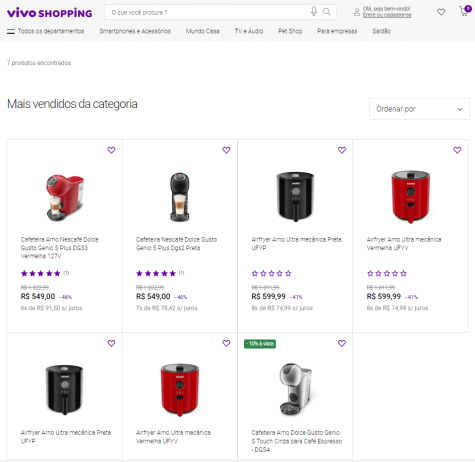The image size is (475, 462).
Task: Click star rating of Dgs2 Preta cafeteira
Action: point(156,273)
